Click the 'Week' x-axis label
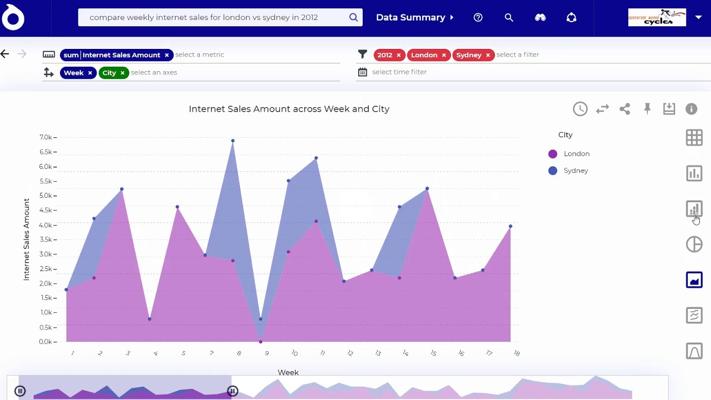Screen dimensions: 711x400 point(288,372)
